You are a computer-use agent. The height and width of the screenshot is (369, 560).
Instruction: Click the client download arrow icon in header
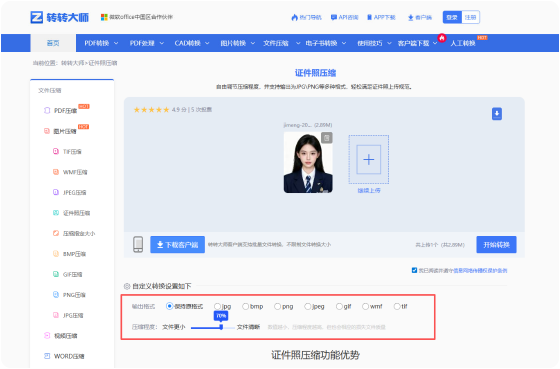point(411,18)
